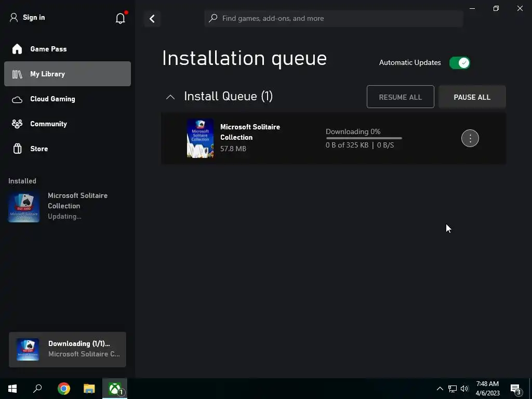The image size is (532, 399).
Task: Click the Community people icon
Action: click(x=17, y=124)
